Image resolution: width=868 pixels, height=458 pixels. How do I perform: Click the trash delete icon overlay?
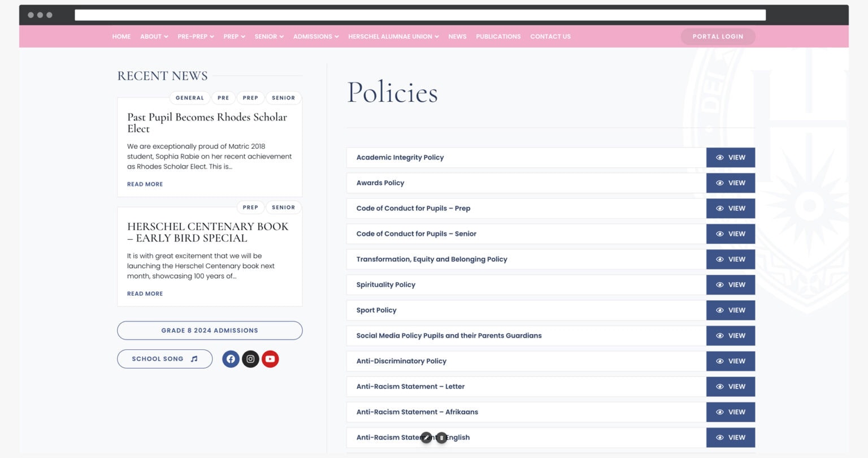point(441,438)
